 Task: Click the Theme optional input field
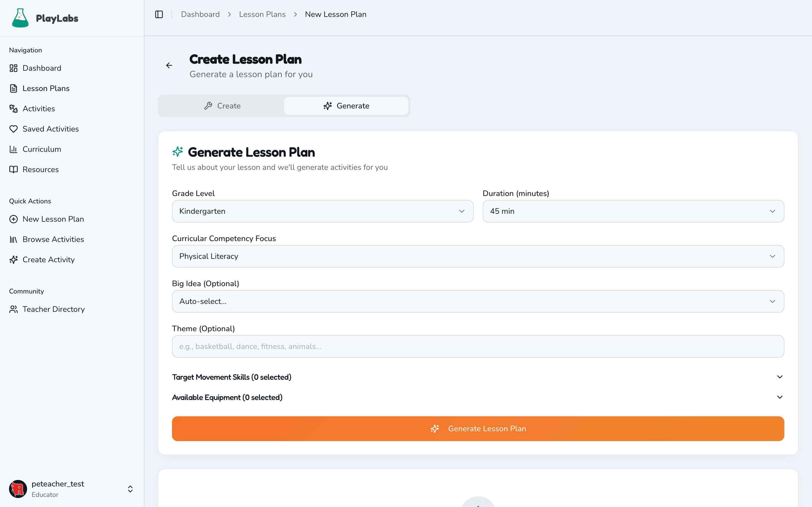click(x=478, y=346)
